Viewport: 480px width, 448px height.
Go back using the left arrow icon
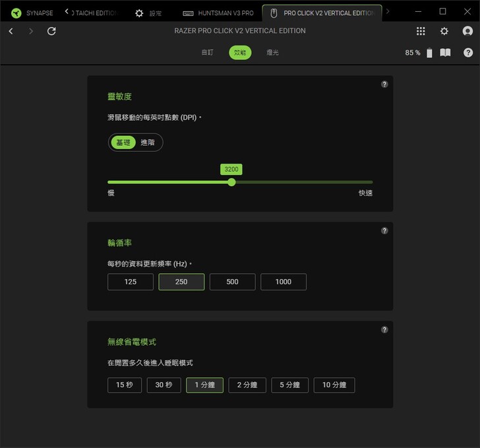(11, 31)
